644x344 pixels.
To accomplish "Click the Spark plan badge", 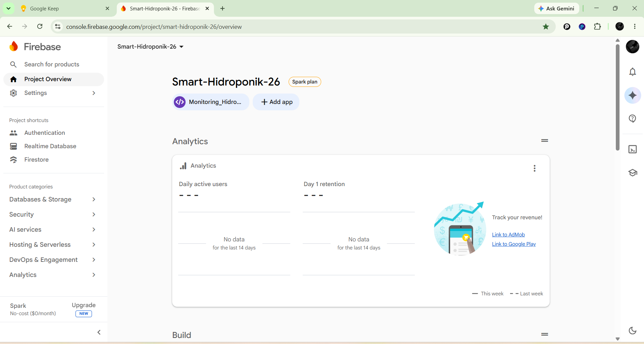I will point(305,82).
